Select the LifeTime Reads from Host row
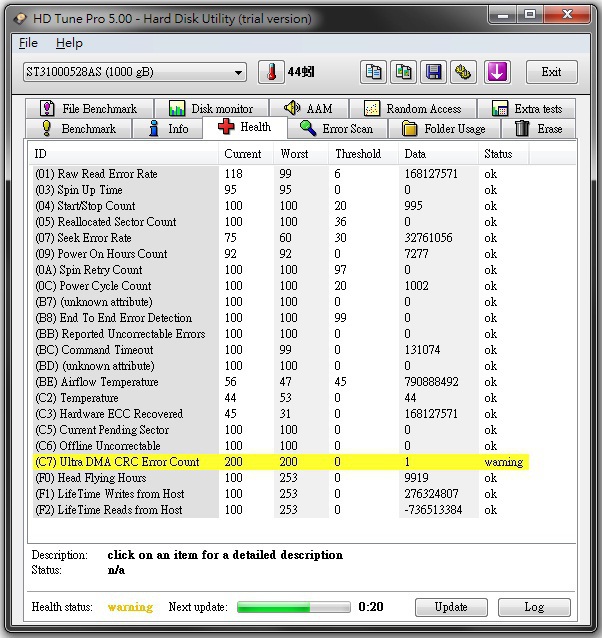The width and height of the screenshot is (602, 638). tap(281, 510)
